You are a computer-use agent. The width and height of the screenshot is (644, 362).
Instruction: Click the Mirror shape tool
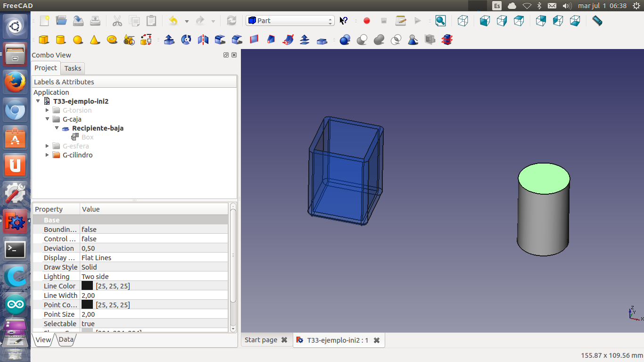pos(203,40)
